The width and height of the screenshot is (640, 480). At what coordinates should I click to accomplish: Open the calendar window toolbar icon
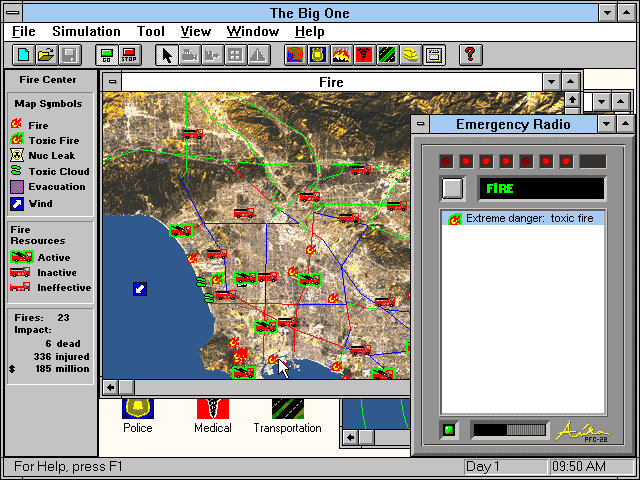click(433, 55)
